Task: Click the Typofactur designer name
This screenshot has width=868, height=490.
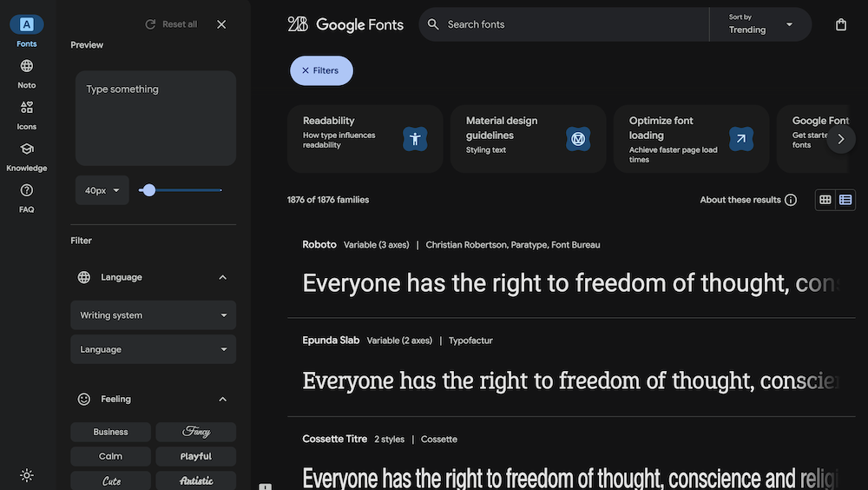Action: click(470, 341)
